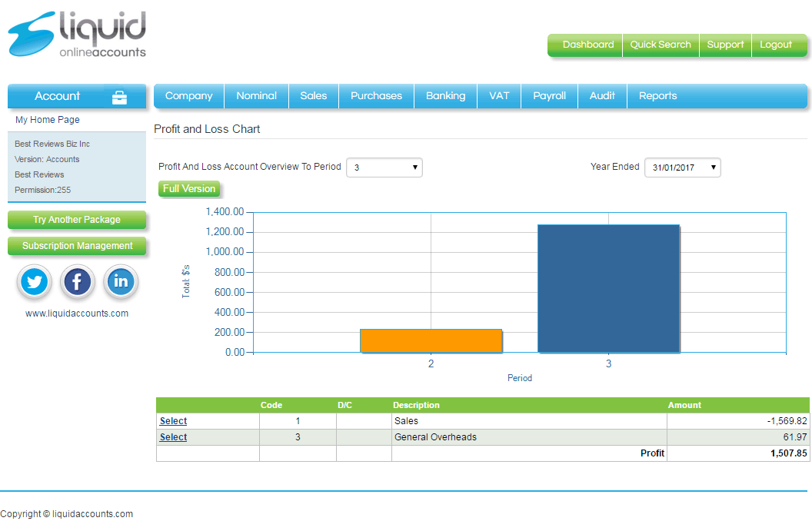Visit www.liquidaccounts.com link
This screenshot has width=812, height=521.
pyautogui.click(x=77, y=313)
